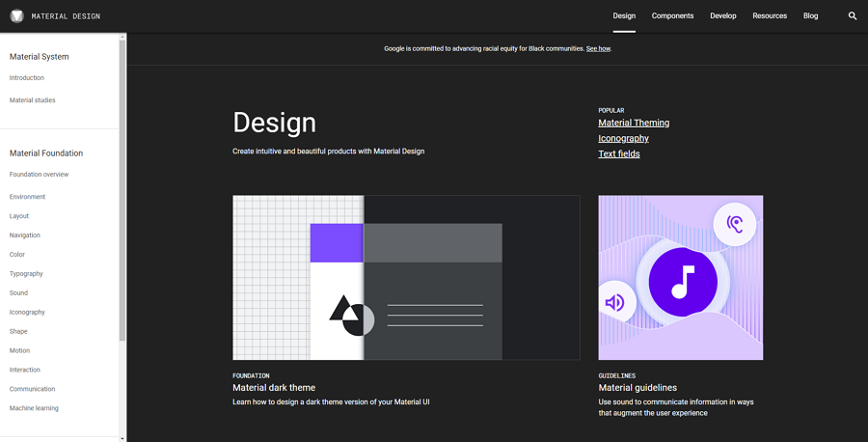Select Typography in sidebar

(x=26, y=274)
